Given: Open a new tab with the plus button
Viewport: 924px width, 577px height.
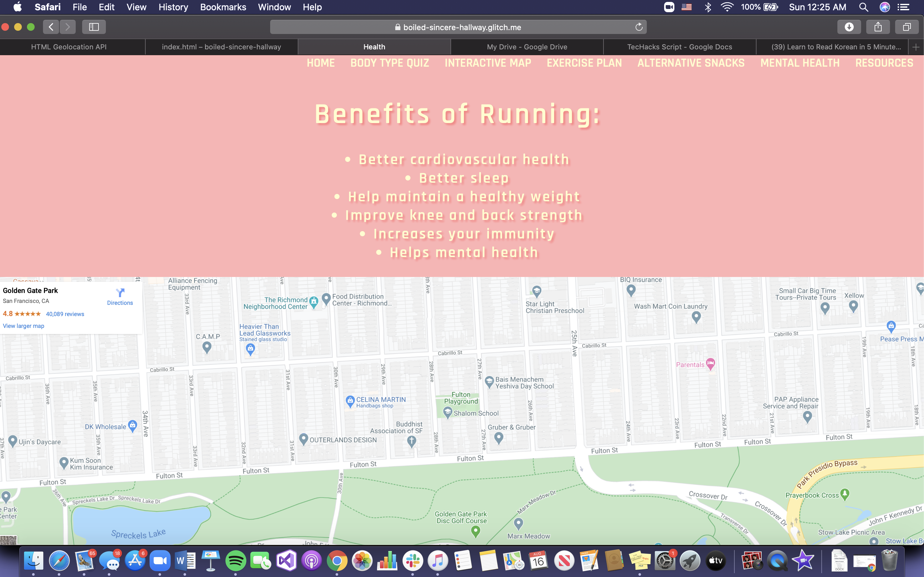Looking at the screenshot, I should (x=916, y=47).
